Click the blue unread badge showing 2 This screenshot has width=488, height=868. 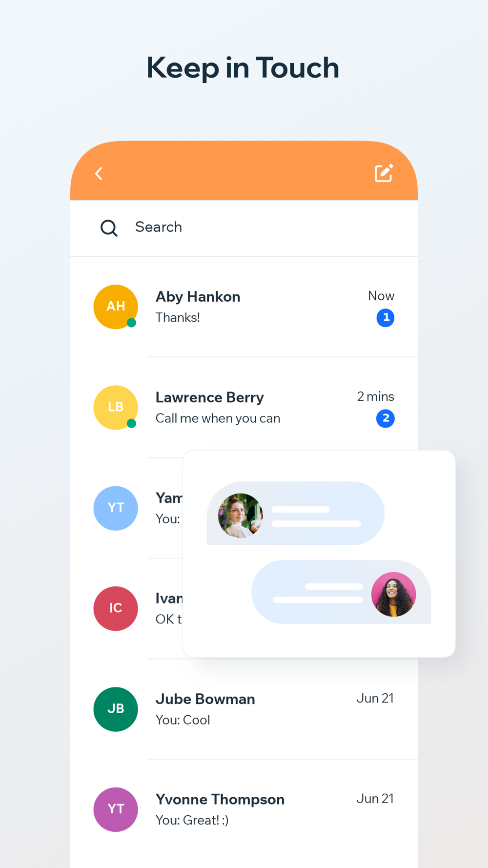point(386,418)
